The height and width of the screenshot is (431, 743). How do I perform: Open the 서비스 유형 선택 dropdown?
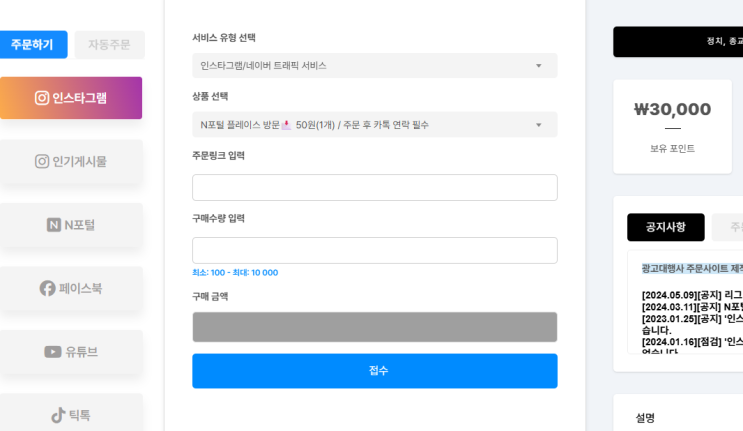coord(374,66)
